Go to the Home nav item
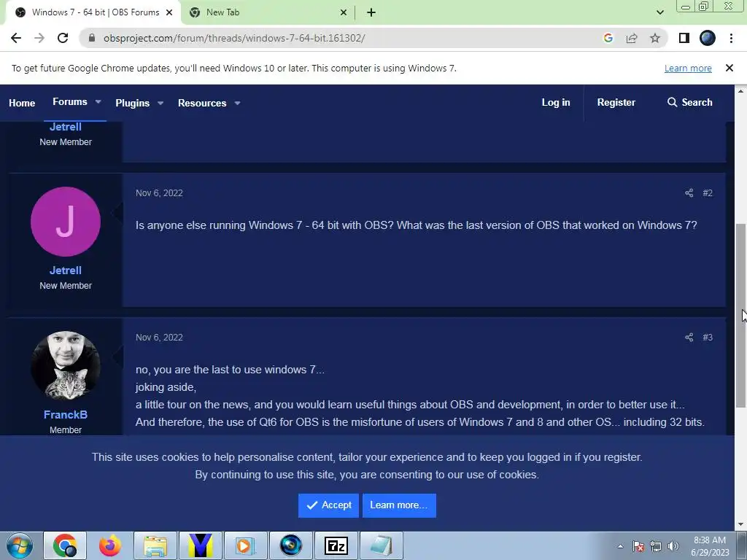Viewport: 747px width, 560px height. coord(22,103)
